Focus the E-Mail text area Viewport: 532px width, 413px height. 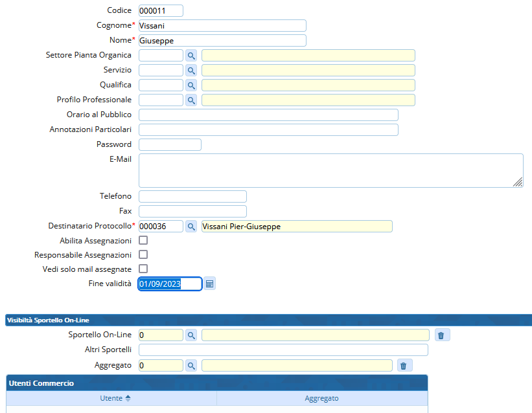(x=330, y=170)
